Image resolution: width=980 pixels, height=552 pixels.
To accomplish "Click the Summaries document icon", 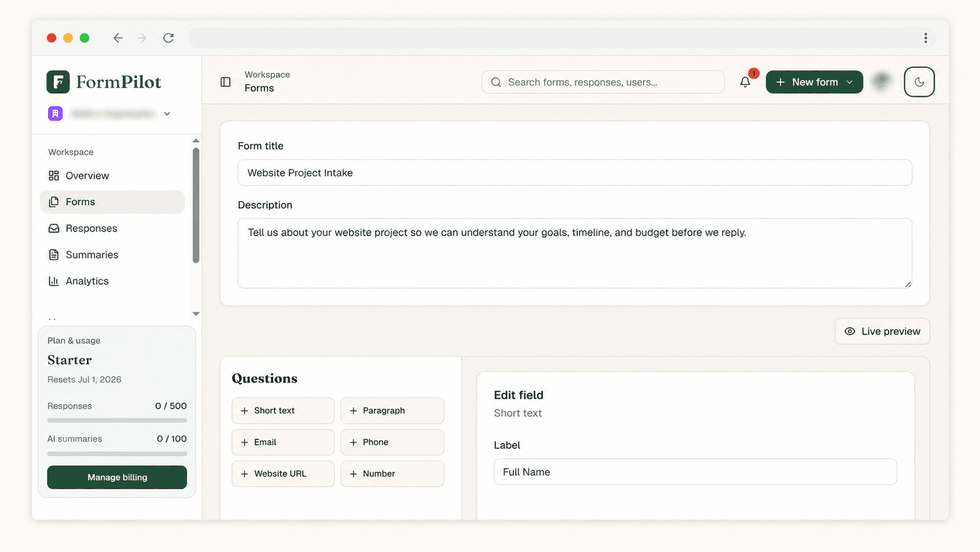I will 54,255.
